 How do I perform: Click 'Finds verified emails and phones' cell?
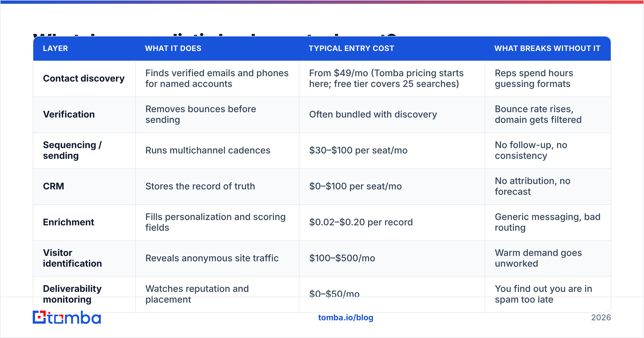(217, 78)
